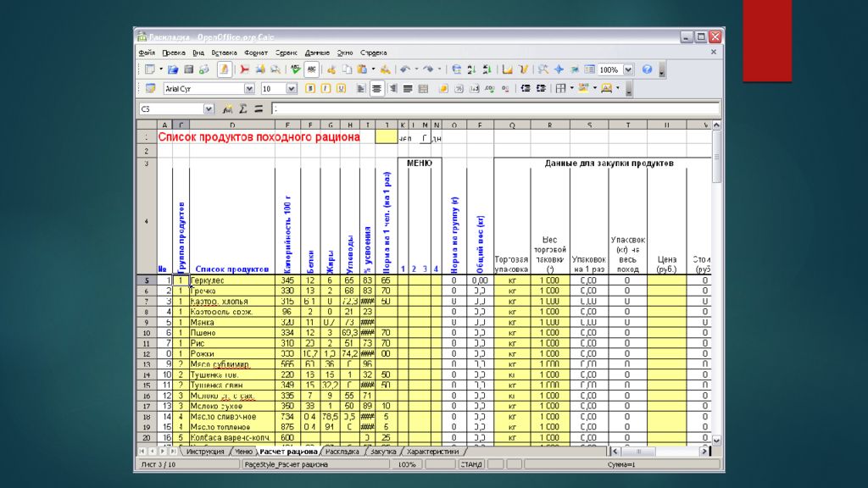Click the Increase Indent icon
The width and height of the screenshot is (868, 488).
tap(541, 88)
